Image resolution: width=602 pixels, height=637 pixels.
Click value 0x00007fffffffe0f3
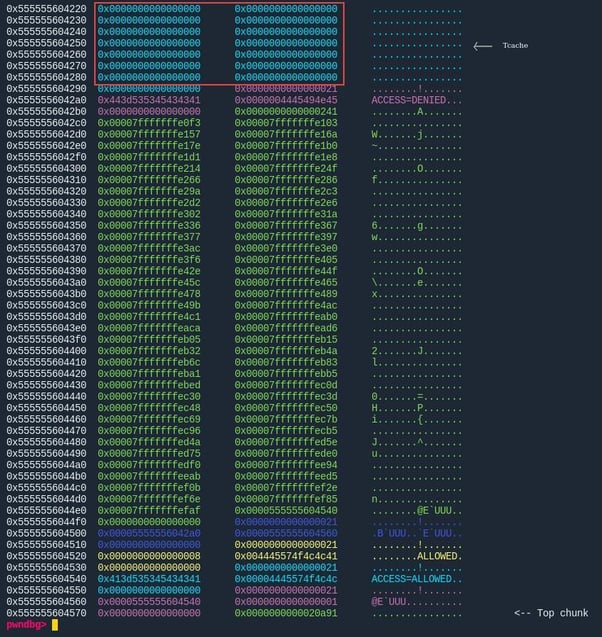tap(149, 123)
